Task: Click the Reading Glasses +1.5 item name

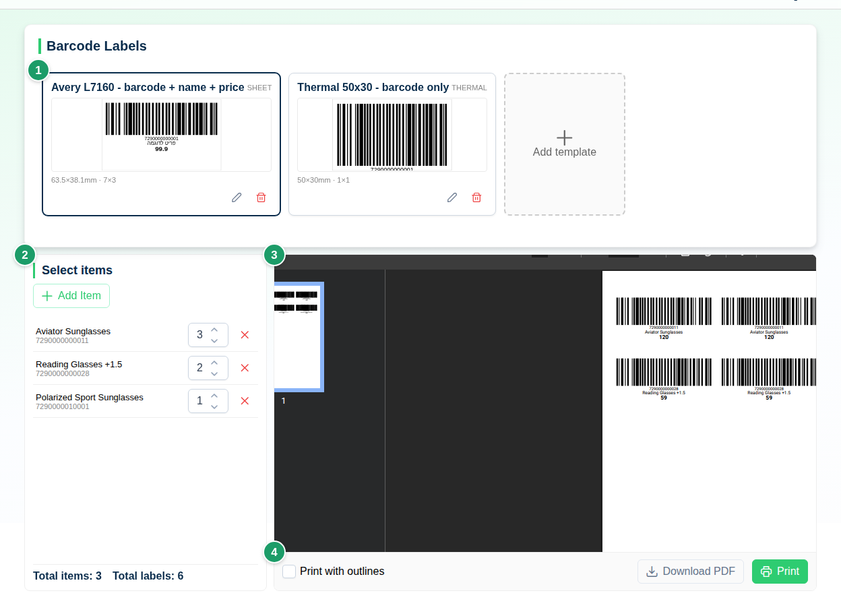Action: pyautogui.click(x=79, y=364)
